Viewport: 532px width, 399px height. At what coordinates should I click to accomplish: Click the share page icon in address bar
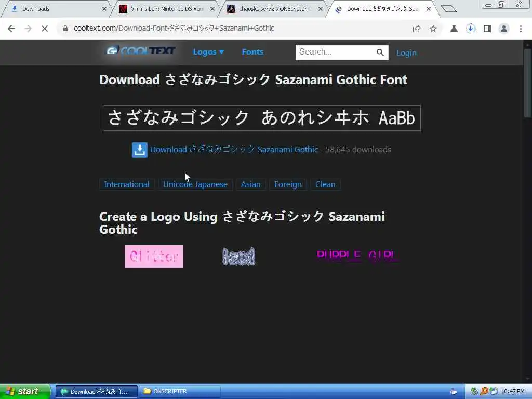(417, 29)
